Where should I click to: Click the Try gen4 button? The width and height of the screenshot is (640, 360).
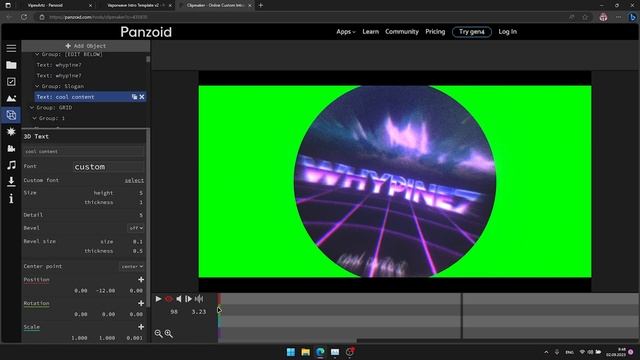471,31
